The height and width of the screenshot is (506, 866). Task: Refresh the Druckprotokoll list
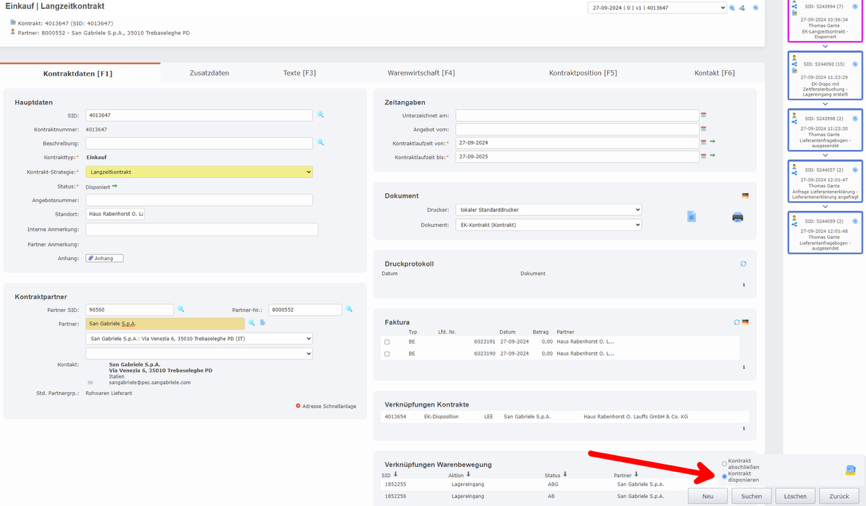click(743, 264)
